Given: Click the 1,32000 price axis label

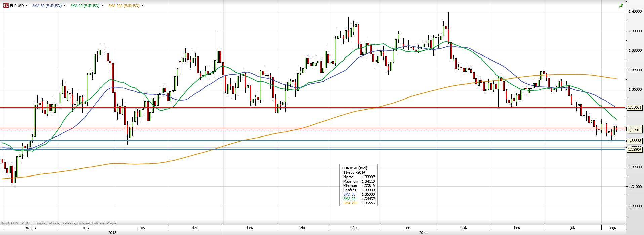Looking at the screenshot, I should (635, 167).
